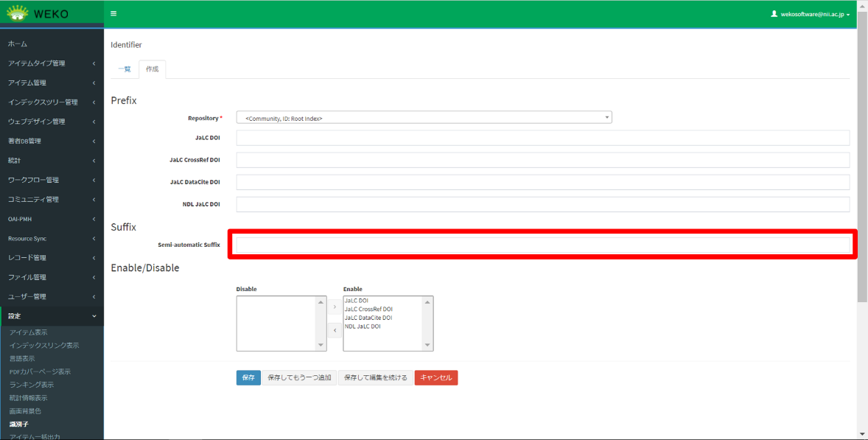The width and height of the screenshot is (868, 440).
Task: Click the user account icon in header
Action: coord(774,14)
